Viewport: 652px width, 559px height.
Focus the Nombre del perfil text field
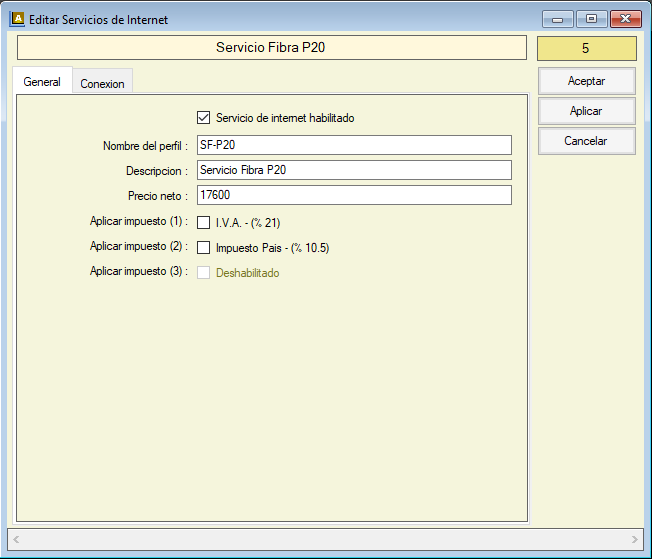354,145
